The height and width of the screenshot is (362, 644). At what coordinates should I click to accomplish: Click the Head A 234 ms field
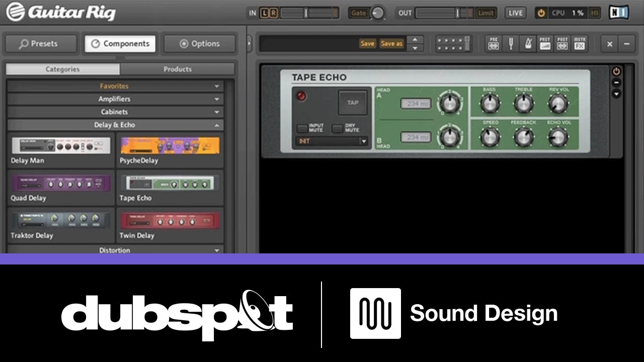416,104
